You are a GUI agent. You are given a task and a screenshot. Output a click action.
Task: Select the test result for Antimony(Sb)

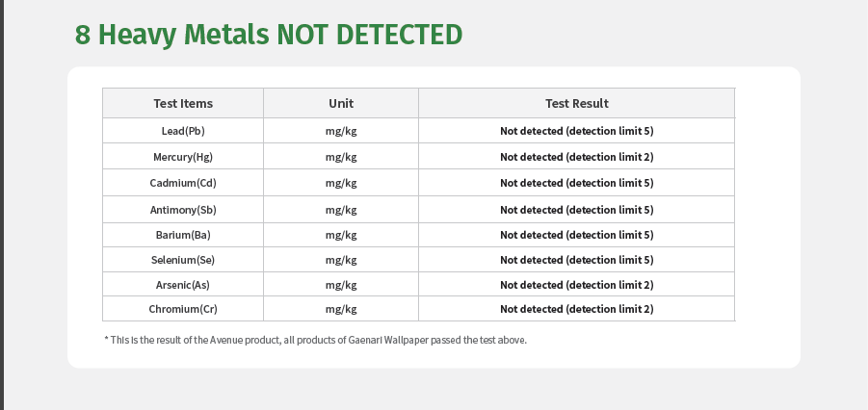tap(576, 210)
